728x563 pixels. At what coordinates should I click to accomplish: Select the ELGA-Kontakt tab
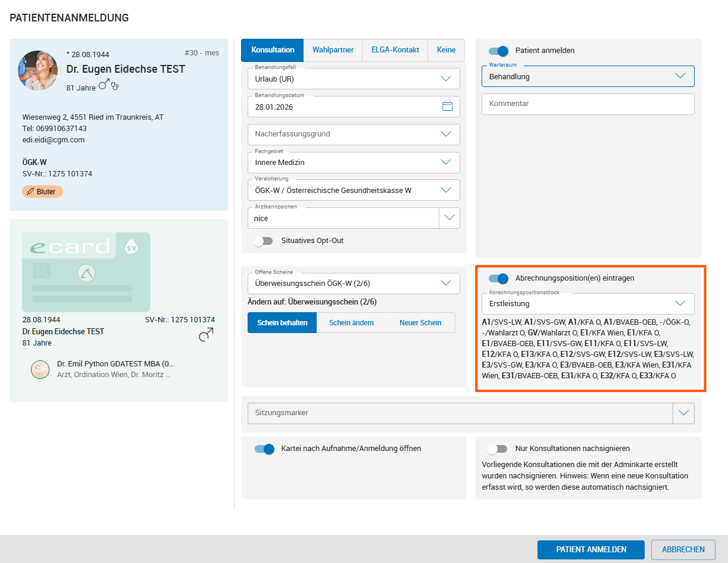click(x=395, y=50)
